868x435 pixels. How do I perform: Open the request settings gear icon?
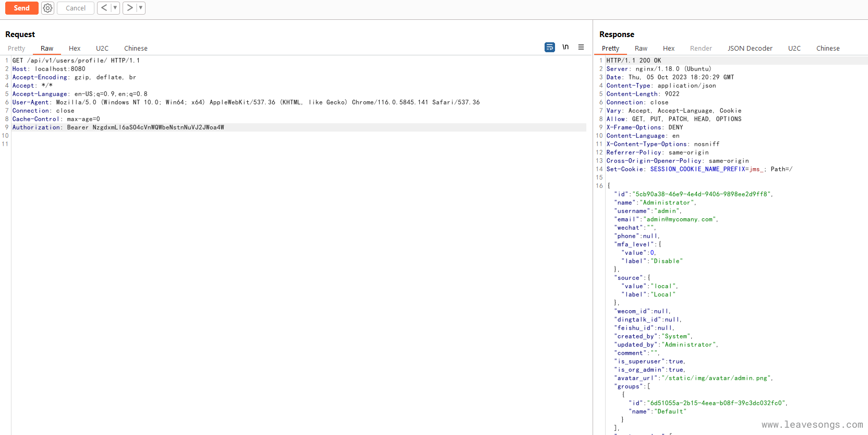pyautogui.click(x=47, y=8)
